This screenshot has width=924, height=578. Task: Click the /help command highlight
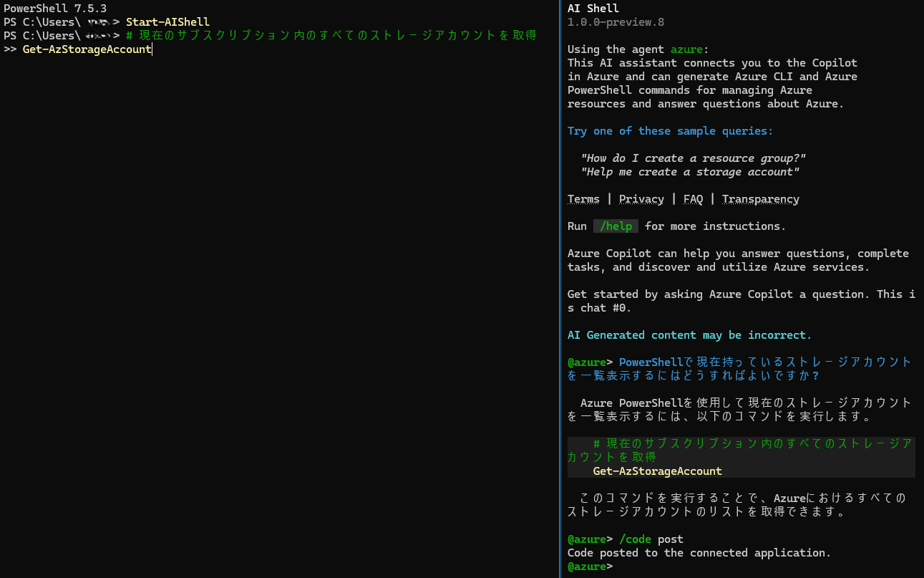(616, 226)
